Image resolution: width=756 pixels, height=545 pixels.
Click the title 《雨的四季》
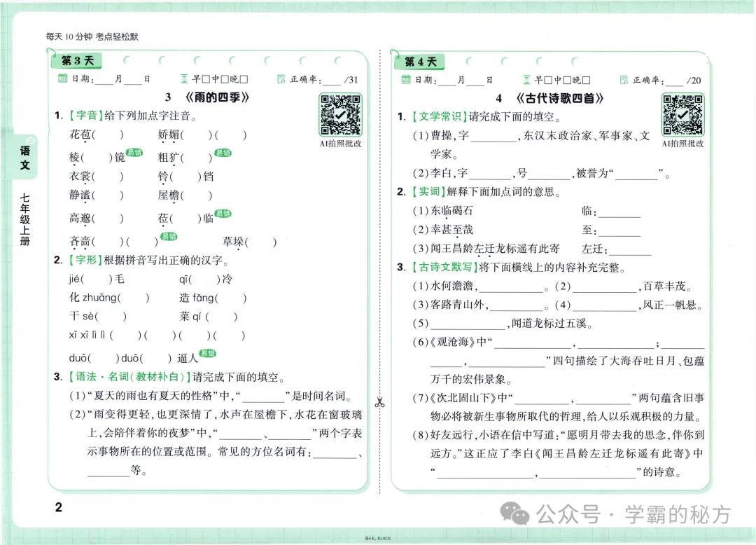(x=218, y=97)
